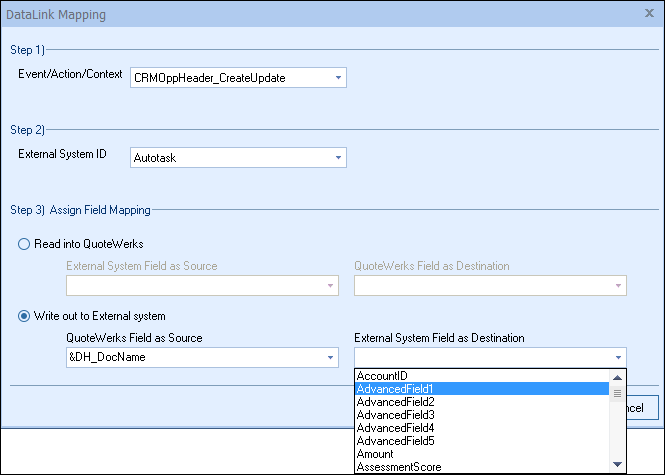The width and height of the screenshot is (665, 475).
Task: Close the DataLink Mapping dialog
Action: click(x=649, y=15)
